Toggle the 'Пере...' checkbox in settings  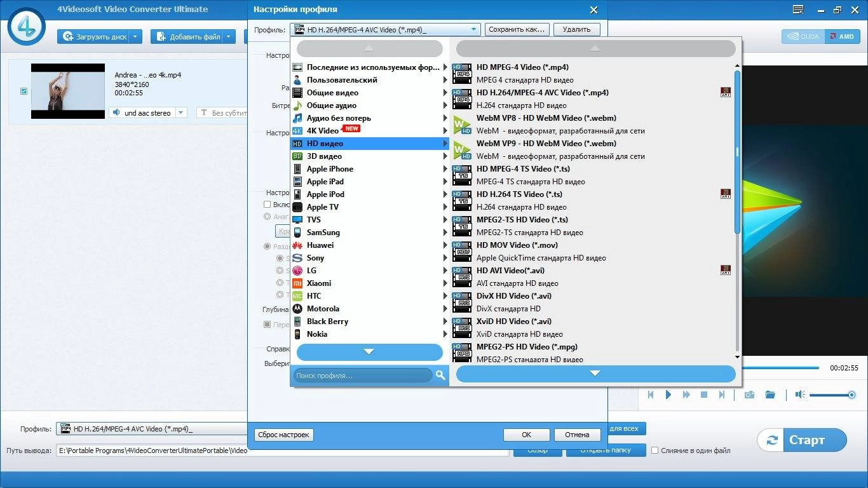(268, 325)
